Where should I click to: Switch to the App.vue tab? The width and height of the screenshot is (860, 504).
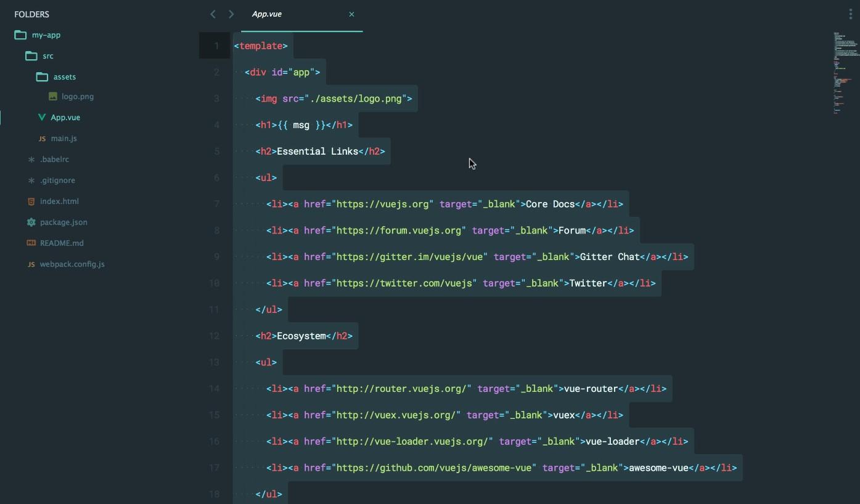pyautogui.click(x=301, y=15)
